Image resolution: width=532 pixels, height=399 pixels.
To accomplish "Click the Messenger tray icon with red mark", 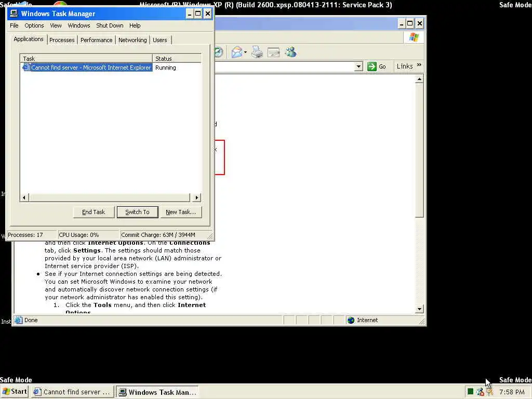I will 480,392.
